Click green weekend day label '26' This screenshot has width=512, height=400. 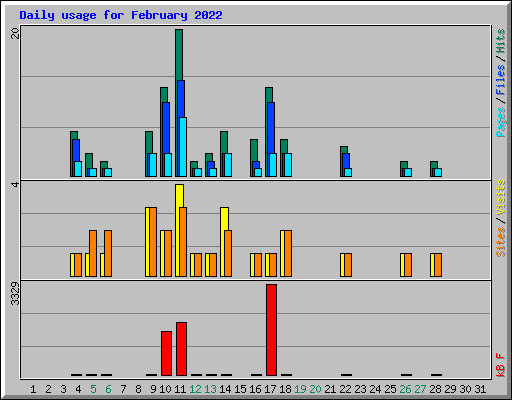click(405, 389)
